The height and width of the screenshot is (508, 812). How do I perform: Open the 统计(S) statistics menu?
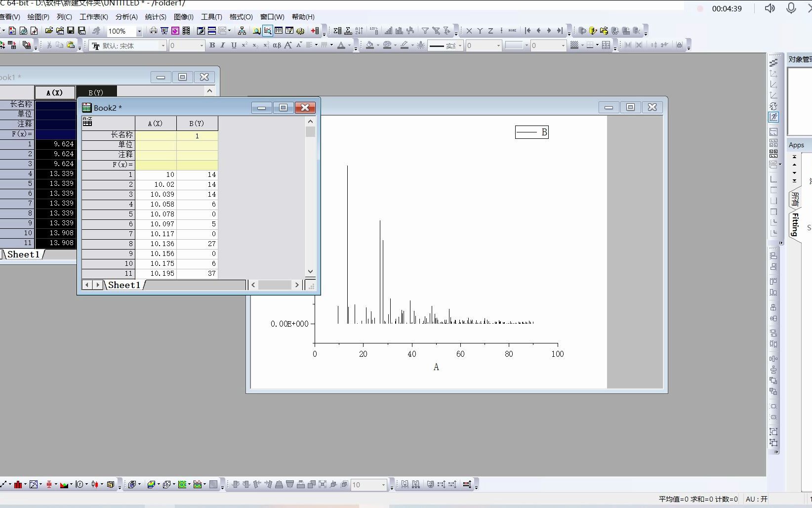(156, 17)
